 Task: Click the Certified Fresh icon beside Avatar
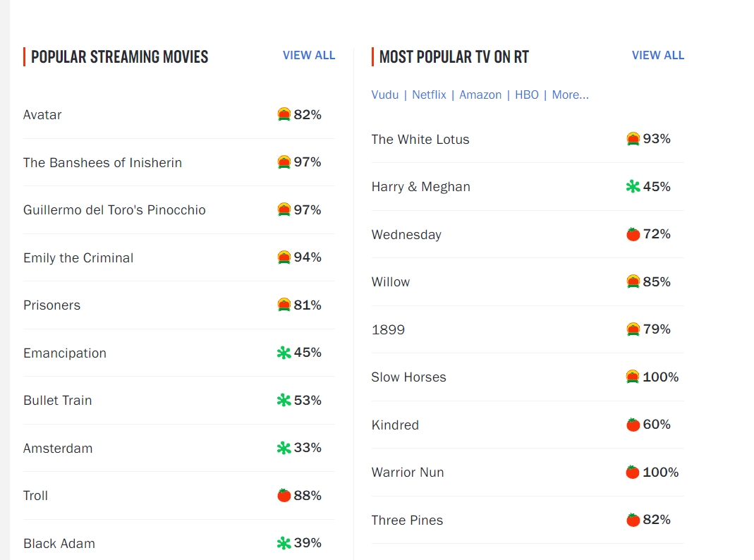284,114
